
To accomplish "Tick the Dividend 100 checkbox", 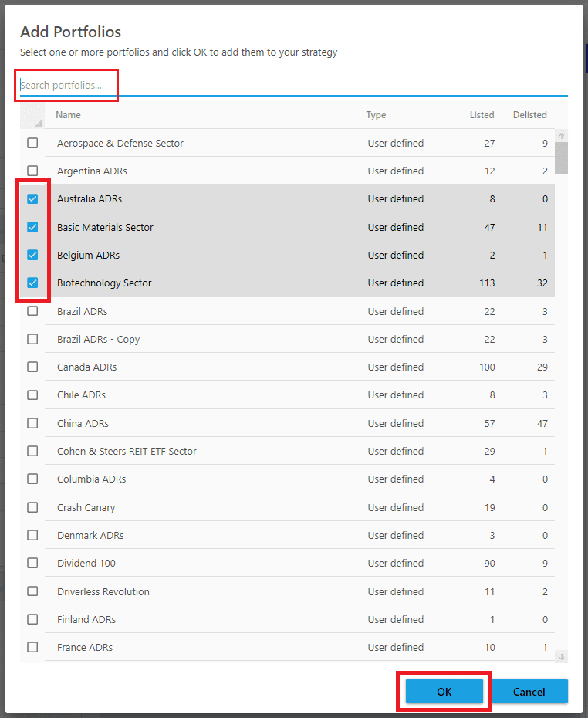I will pos(32,564).
